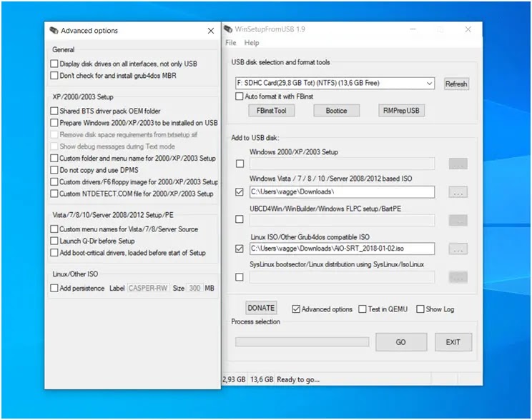Click the WinSetupFromUSB title bar app icon

(x=228, y=29)
